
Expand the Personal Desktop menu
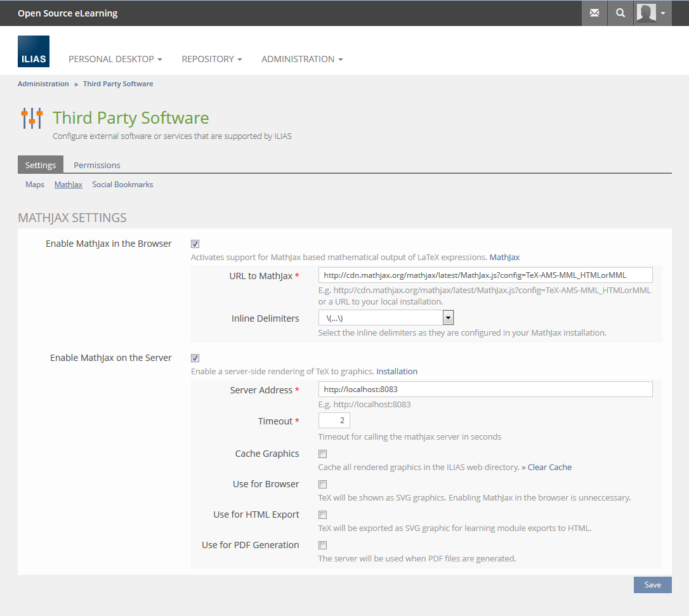[x=115, y=59]
